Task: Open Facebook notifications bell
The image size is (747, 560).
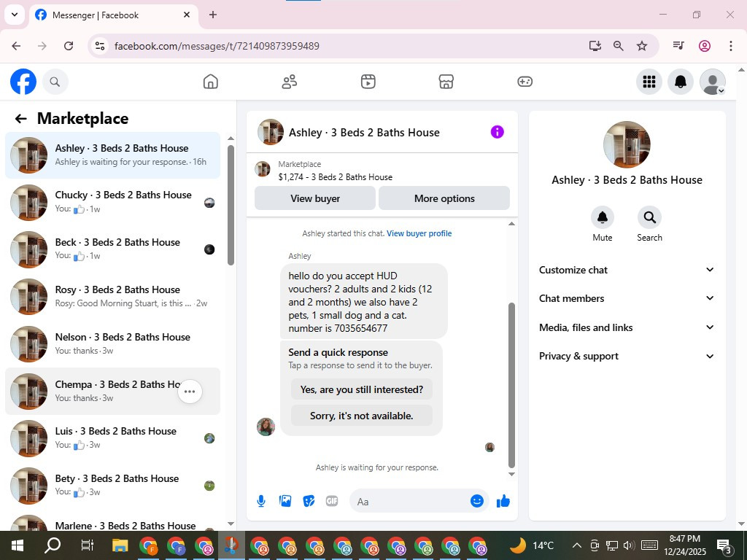Action: pyautogui.click(x=681, y=82)
